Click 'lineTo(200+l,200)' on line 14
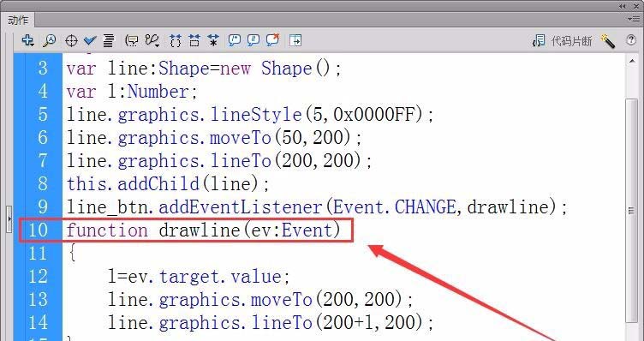644x341 pixels. [x=337, y=322]
